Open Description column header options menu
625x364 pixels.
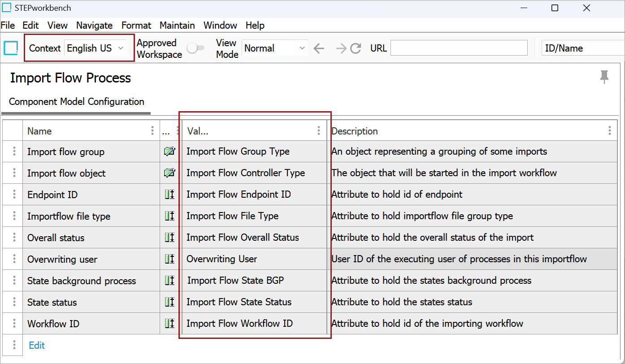coord(610,130)
